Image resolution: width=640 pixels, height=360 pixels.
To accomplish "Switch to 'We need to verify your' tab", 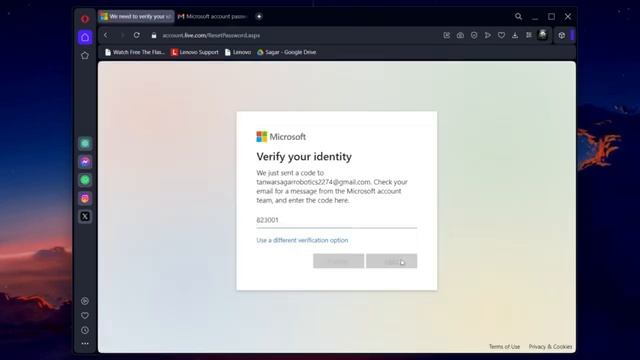I will tap(136, 17).
